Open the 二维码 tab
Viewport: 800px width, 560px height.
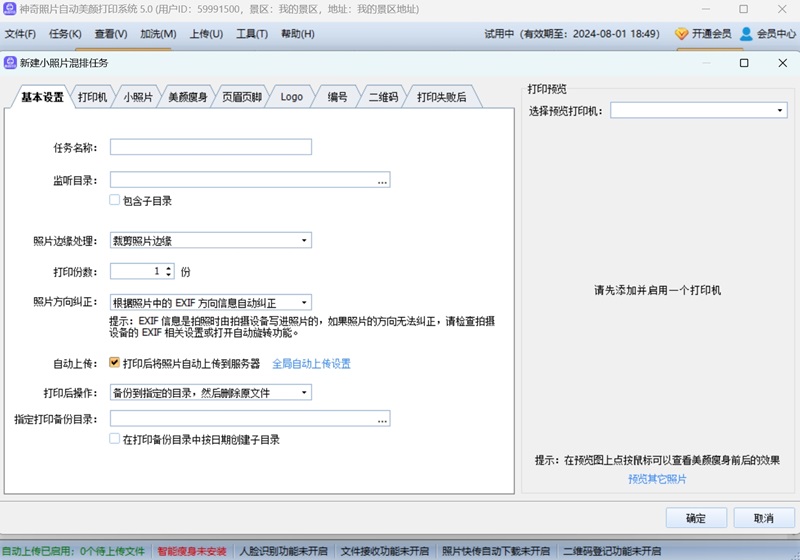point(383,97)
